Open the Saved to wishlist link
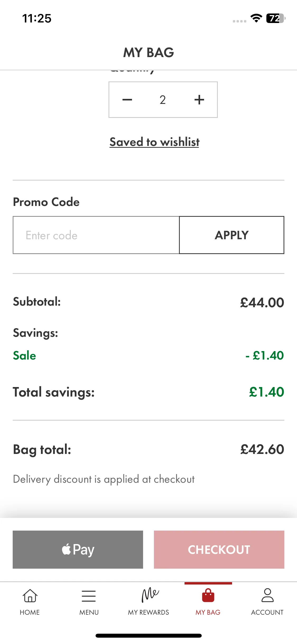 154,142
